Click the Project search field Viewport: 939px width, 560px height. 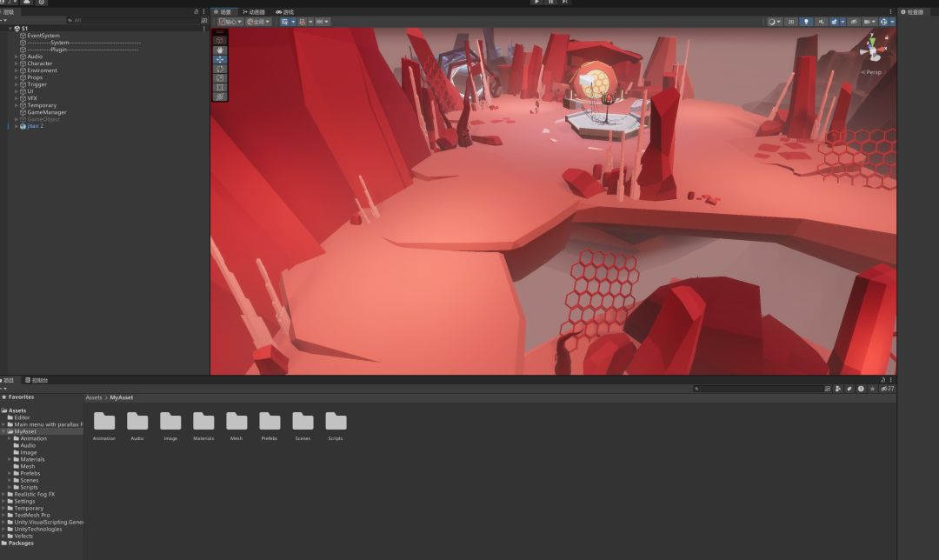[757, 389]
